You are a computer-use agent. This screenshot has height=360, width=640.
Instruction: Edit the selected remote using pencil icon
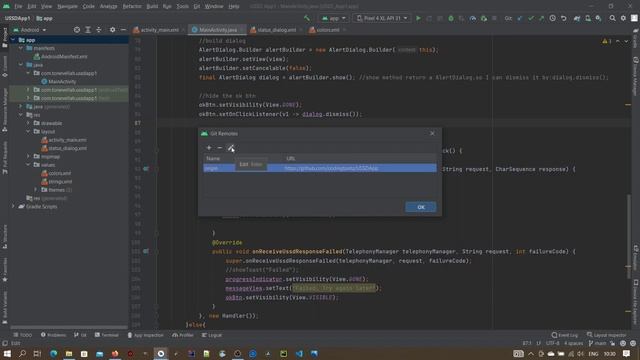(x=231, y=148)
